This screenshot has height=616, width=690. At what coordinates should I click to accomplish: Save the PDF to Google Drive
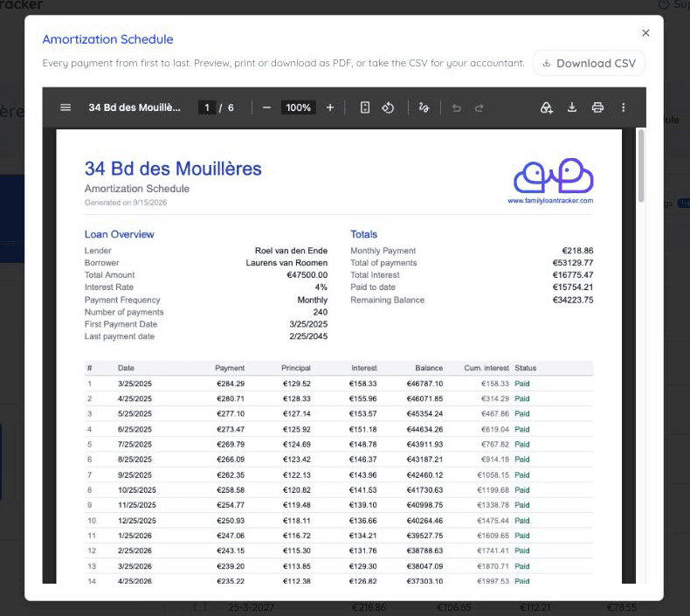click(546, 107)
